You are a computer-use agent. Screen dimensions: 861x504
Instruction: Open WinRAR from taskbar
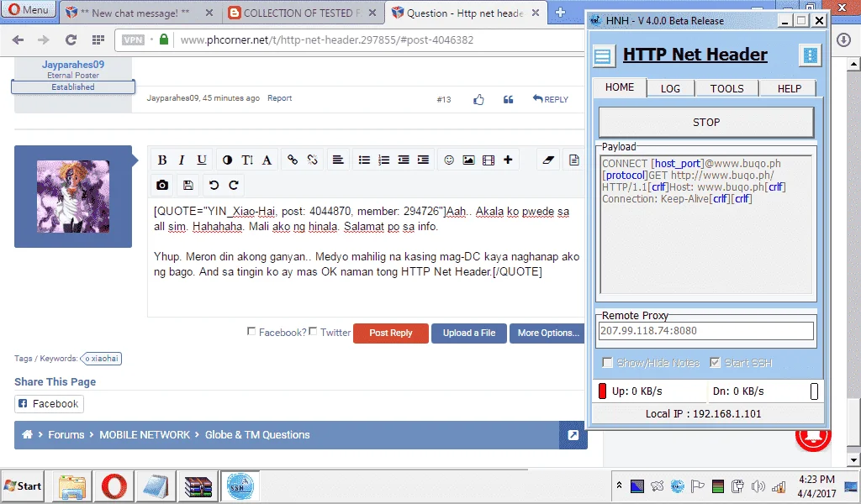[198, 486]
